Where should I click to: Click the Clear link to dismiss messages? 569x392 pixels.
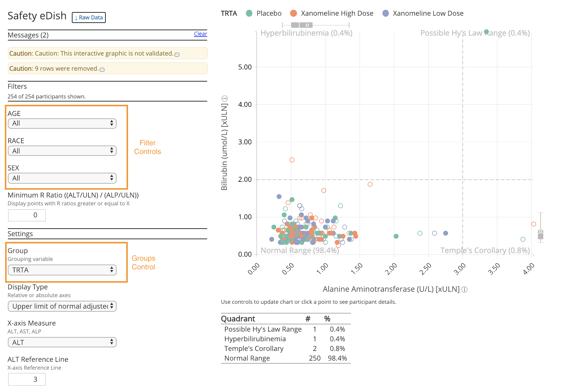pyautogui.click(x=201, y=34)
